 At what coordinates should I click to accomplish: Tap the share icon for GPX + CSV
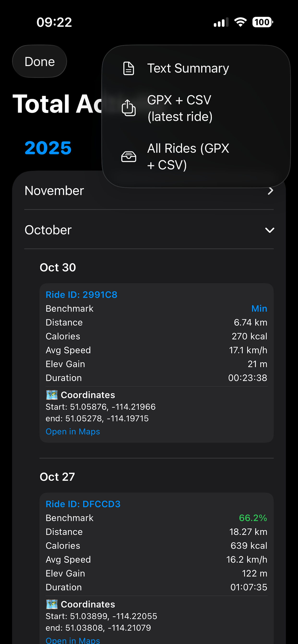(128, 108)
